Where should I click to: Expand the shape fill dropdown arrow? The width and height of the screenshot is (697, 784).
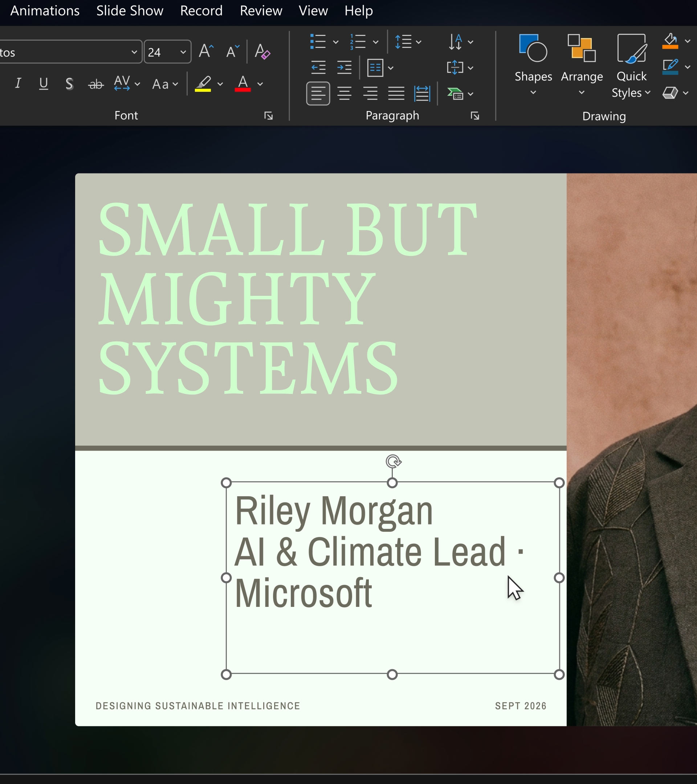click(688, 41)
